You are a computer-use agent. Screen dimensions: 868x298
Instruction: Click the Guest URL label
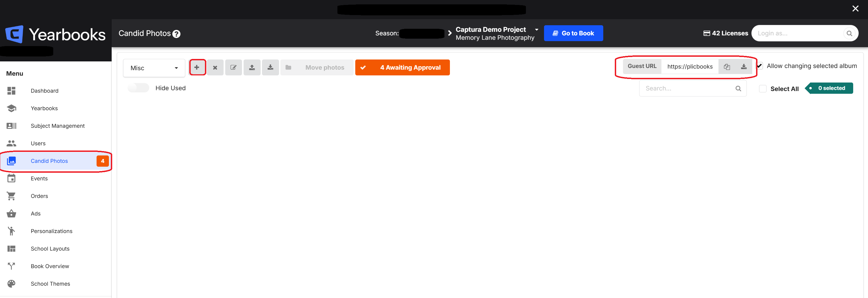pyautogui.click(x=642, y=66)
